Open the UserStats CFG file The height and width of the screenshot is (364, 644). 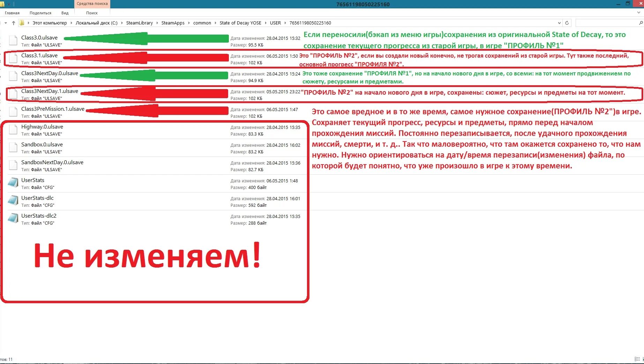click(32, 180)
